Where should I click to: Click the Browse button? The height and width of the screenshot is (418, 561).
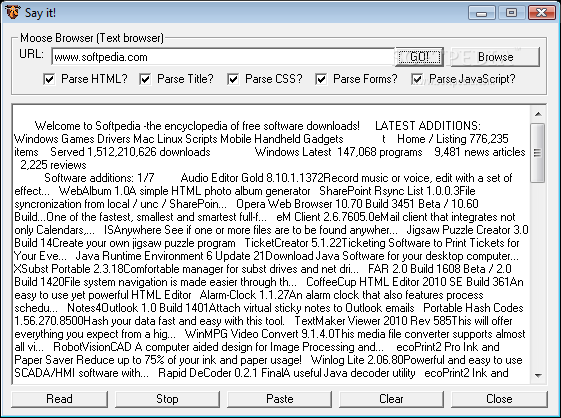[495, 57]
